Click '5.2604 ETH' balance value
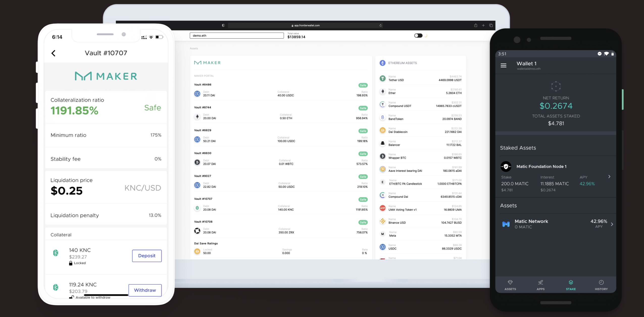644x317 pixels. (x=454, y=93)
